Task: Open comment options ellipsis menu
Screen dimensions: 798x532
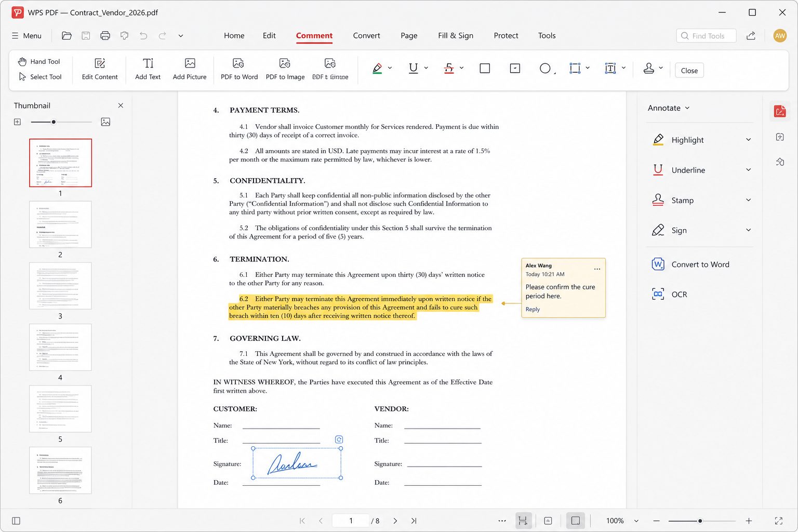Action: (597, 269)
